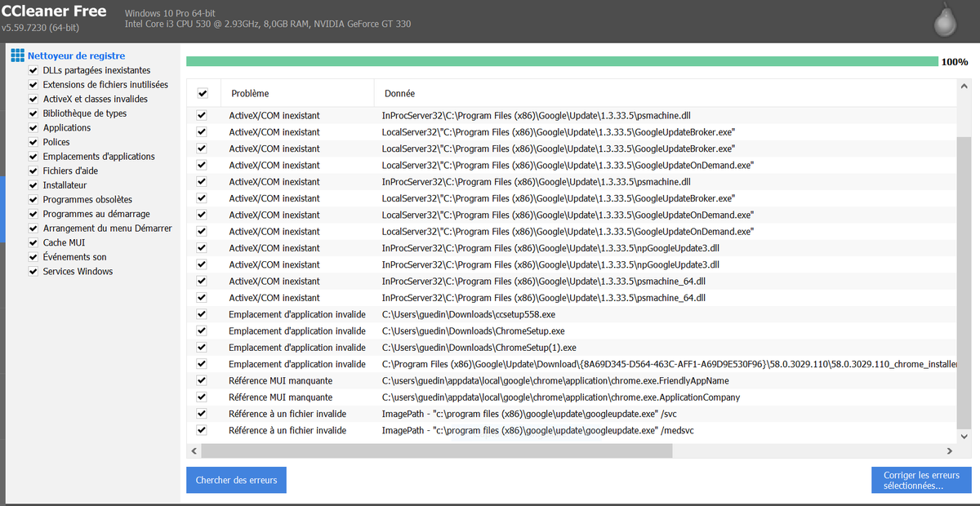Screen dimensions: 980x506
Task: Toggle the Cache MUI checkbox
Action: pyautogui.click(x=33, y=243)
